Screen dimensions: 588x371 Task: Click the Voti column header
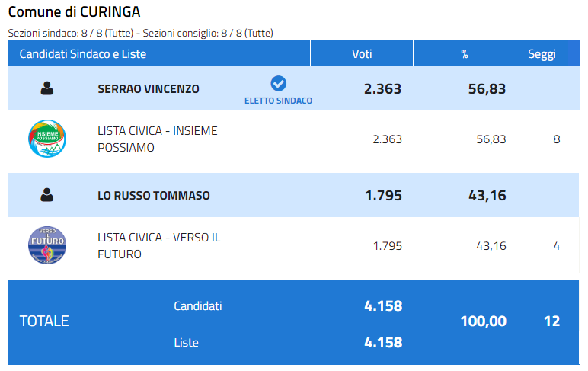tap(362, 53)
